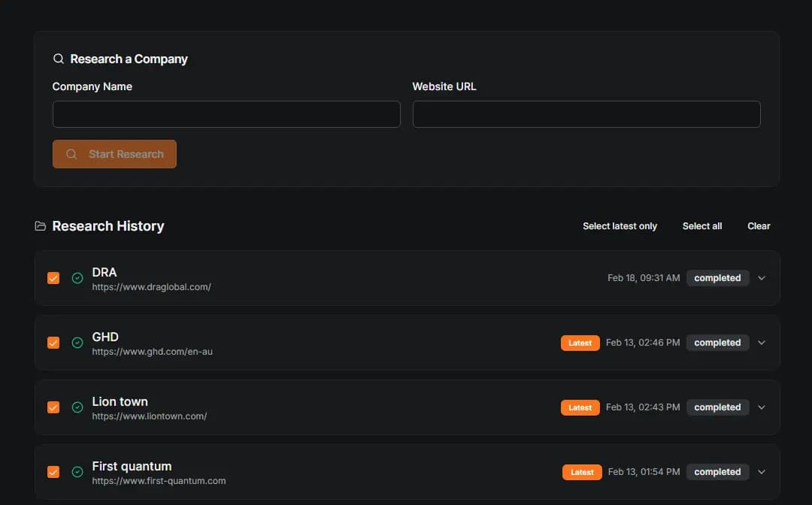
Task: Click the search icon beside Research a Company
Action: click(59, 59)
